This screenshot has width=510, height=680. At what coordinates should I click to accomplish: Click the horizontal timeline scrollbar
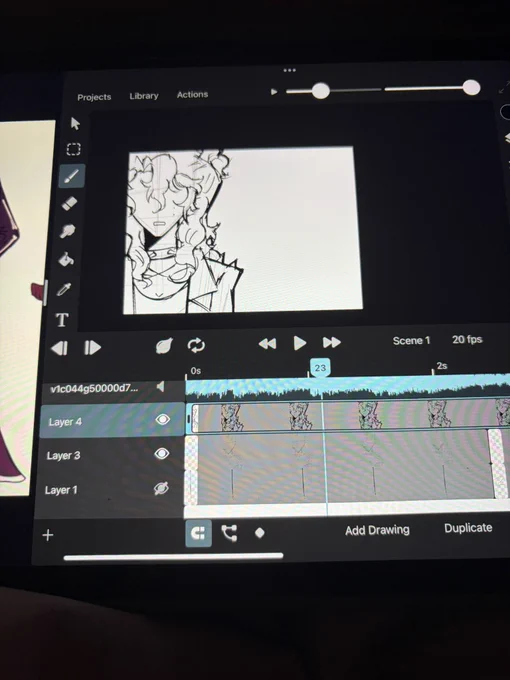(x=173, y=557)
